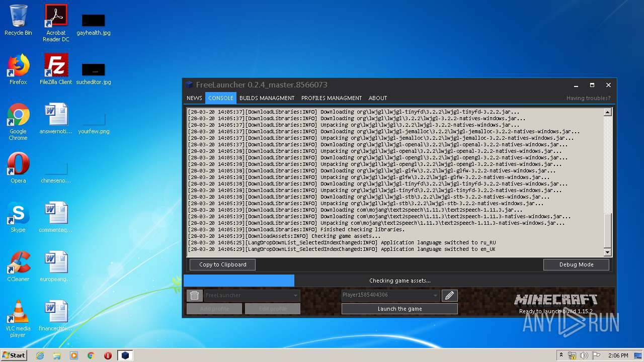Click the console vertical scrollbar thumb
Screen dimensions: 644x362
(607, 230)
